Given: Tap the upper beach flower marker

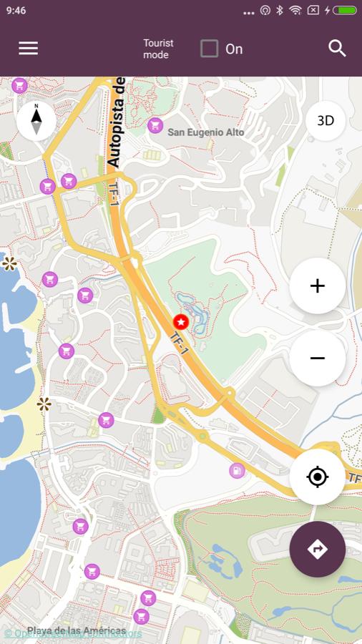Looking at the screenshot, I should [9, 263].
